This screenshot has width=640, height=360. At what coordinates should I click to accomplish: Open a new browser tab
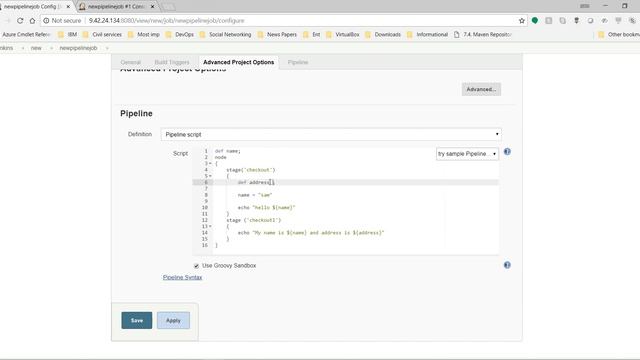(169, 7)
